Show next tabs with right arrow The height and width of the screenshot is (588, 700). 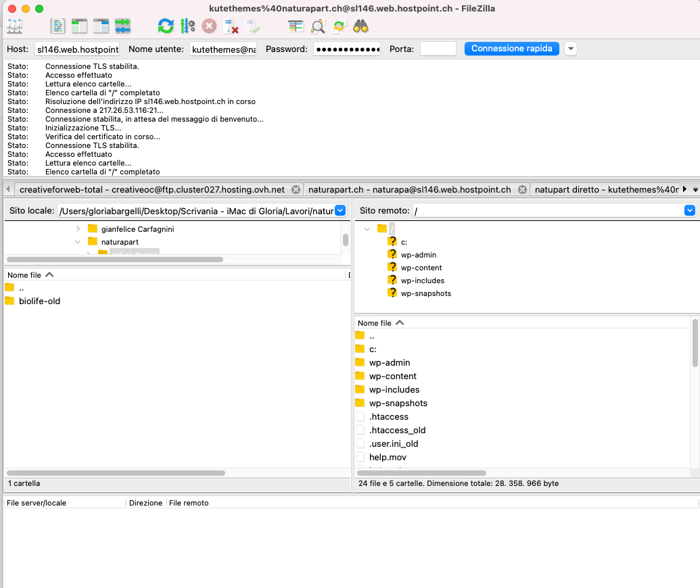click(x=685, y=189)
